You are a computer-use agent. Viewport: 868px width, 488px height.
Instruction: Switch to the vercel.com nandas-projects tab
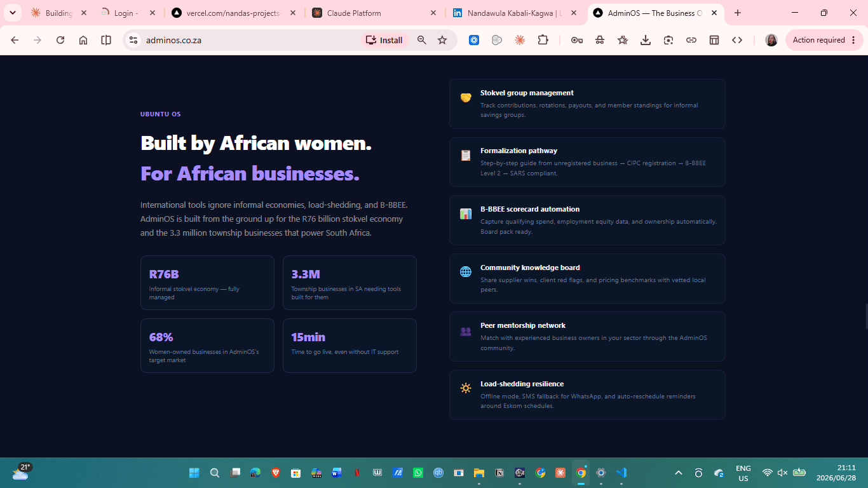click(233, 13)
